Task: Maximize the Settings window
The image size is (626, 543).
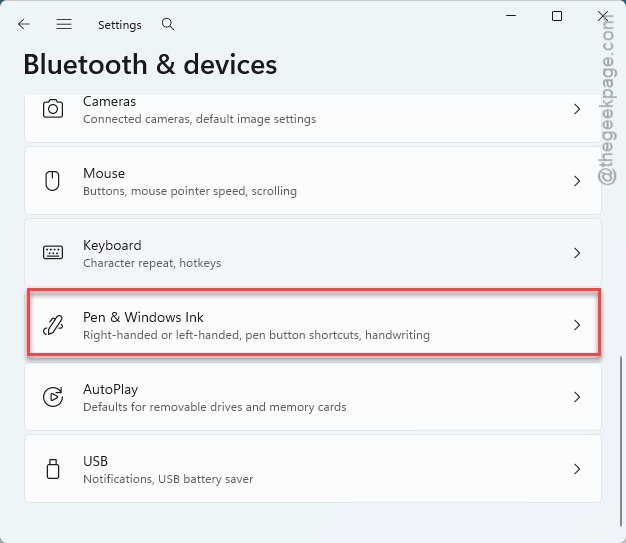Action: click(557, 16)
